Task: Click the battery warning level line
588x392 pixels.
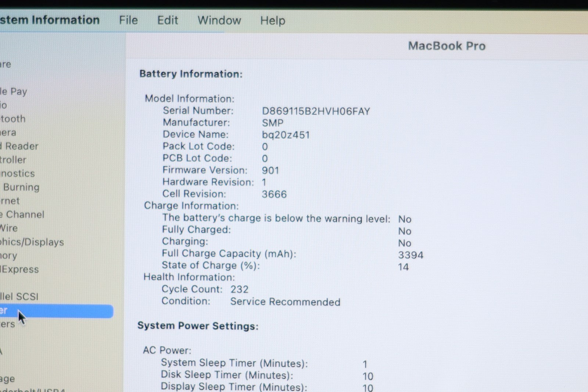Action: 287,218
